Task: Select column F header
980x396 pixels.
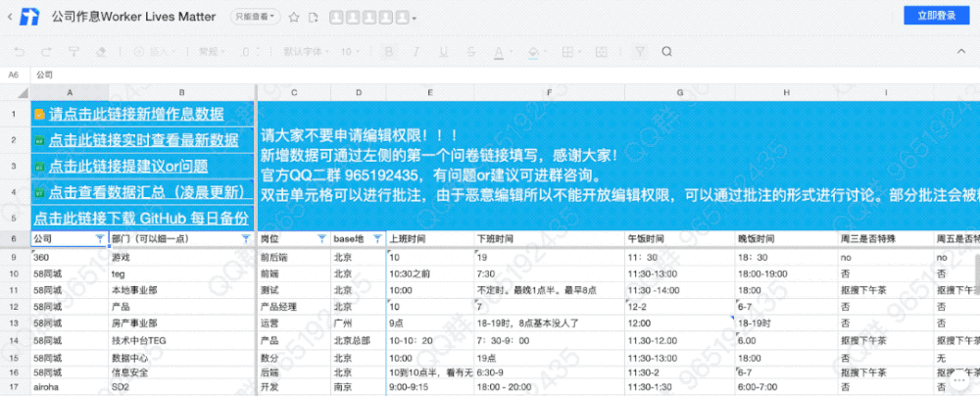Action: 549,92
